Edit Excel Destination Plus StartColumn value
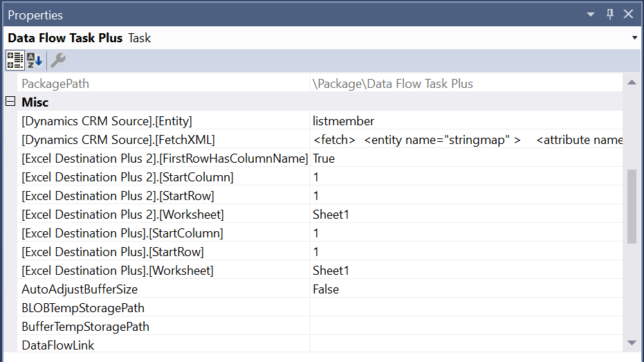The height and width of the screenshot is (362, 644). (x=466, y=233)
